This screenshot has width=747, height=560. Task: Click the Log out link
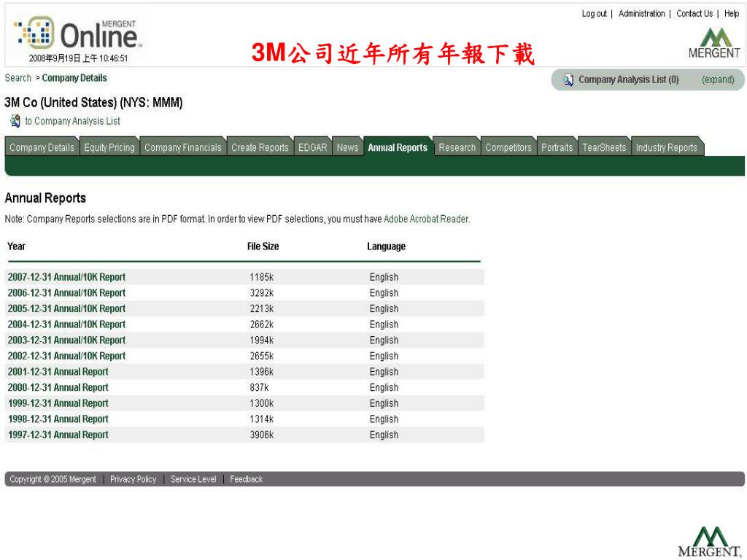click(594, 13)
